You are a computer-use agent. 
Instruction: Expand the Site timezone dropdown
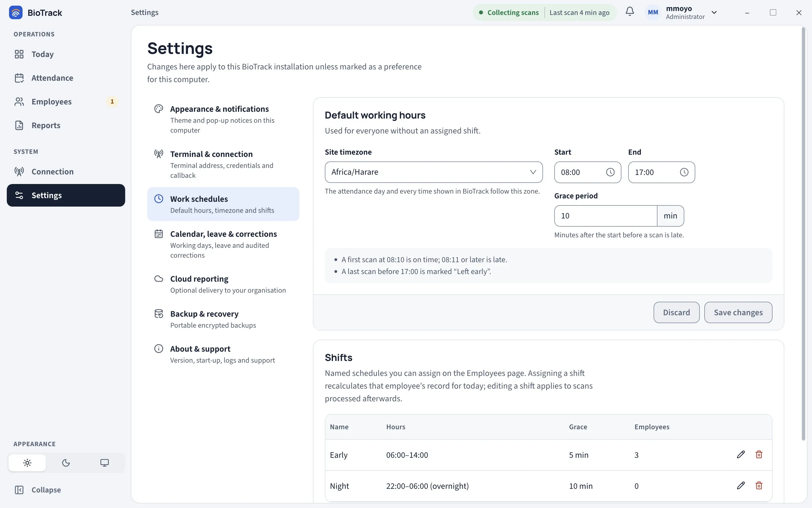[x=434, y=172]
